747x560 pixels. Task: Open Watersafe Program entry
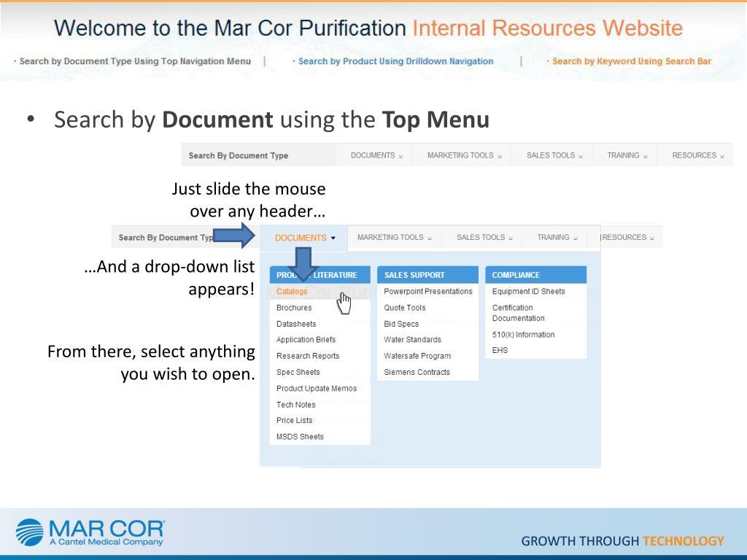tap(417, 356)
